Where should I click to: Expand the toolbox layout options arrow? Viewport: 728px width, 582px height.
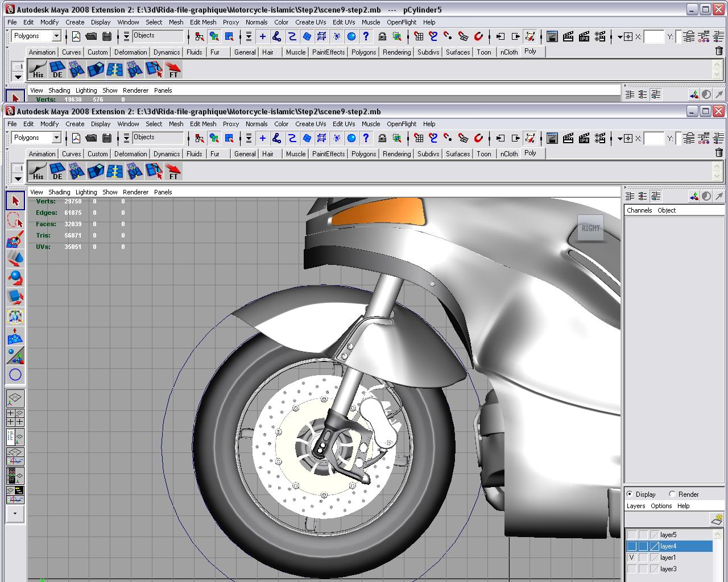[x=15, y=513]
